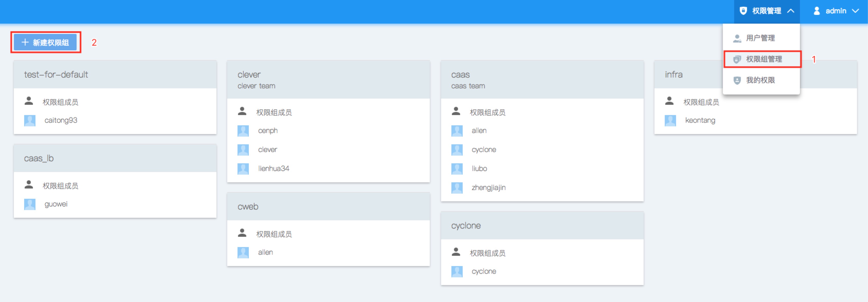Viewport: 868px width, 302px height.
Task: Collapse the 权限管理 dropdown chevron
Action: [x=790, y=11]
